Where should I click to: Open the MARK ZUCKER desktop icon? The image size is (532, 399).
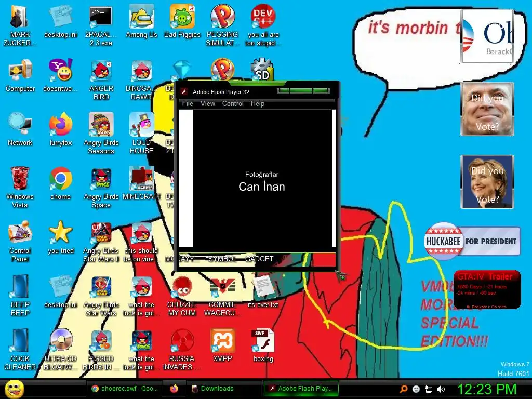point(20,24)
